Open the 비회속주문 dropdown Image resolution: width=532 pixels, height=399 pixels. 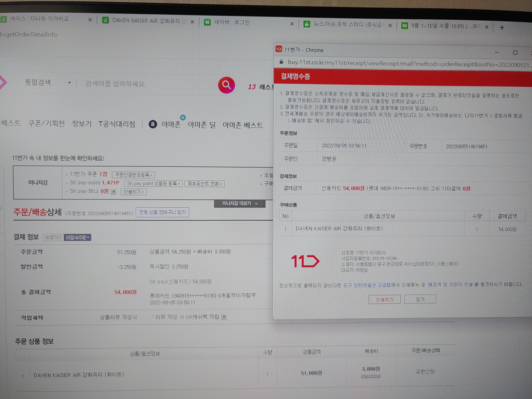77,238
